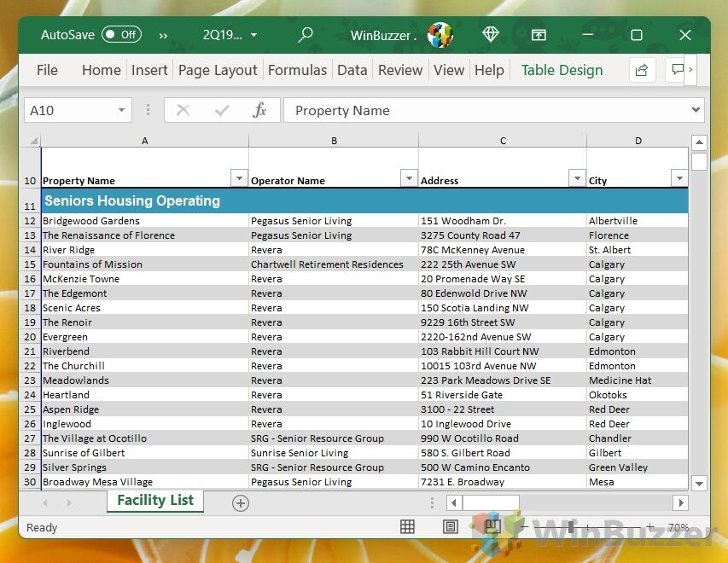Switch to the View tab
Image resolution: width=728 pixels, height=563 pixels.
tap(449, 70)
